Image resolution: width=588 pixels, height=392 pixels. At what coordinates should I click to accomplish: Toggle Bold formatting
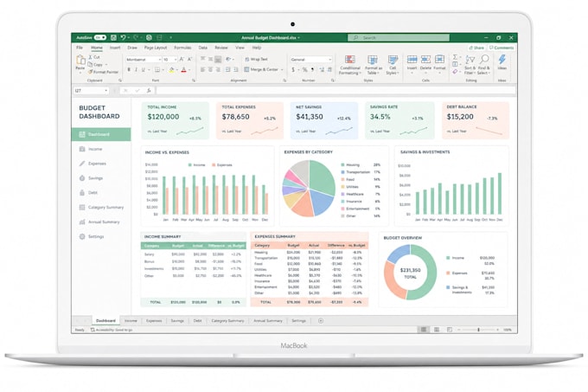coord(129,70)
